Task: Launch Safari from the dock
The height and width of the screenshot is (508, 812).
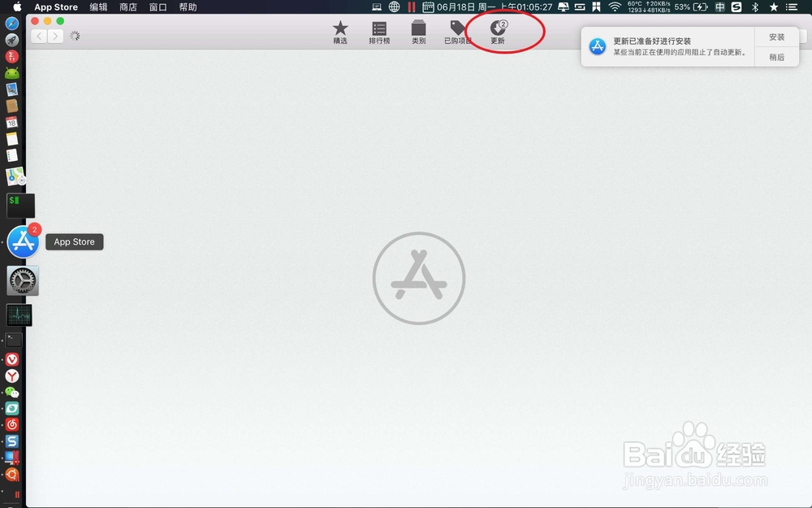Action: click(x=12, y=24)
